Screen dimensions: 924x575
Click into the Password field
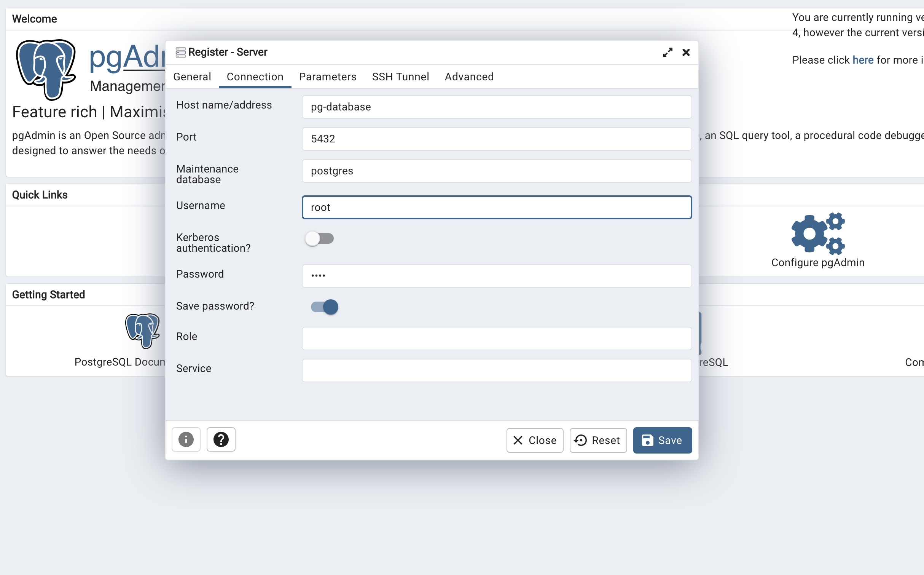(497, 276)
